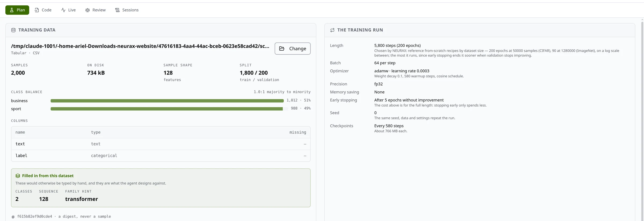The width and height of the screenshot is (644, 221).
Task: Click the 'Tabular · CSV' label
Action: point(25,53)
